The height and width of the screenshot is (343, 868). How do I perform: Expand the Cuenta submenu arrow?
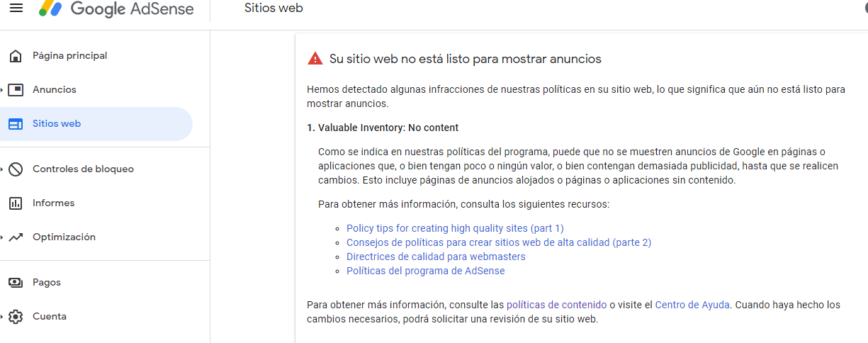pos(2,317)
